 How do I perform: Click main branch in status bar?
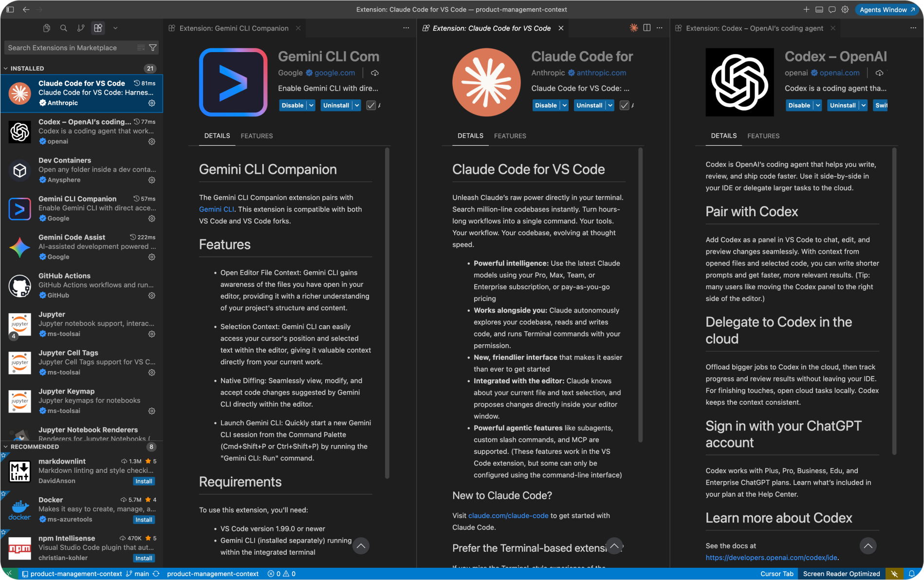click(138, 574)
